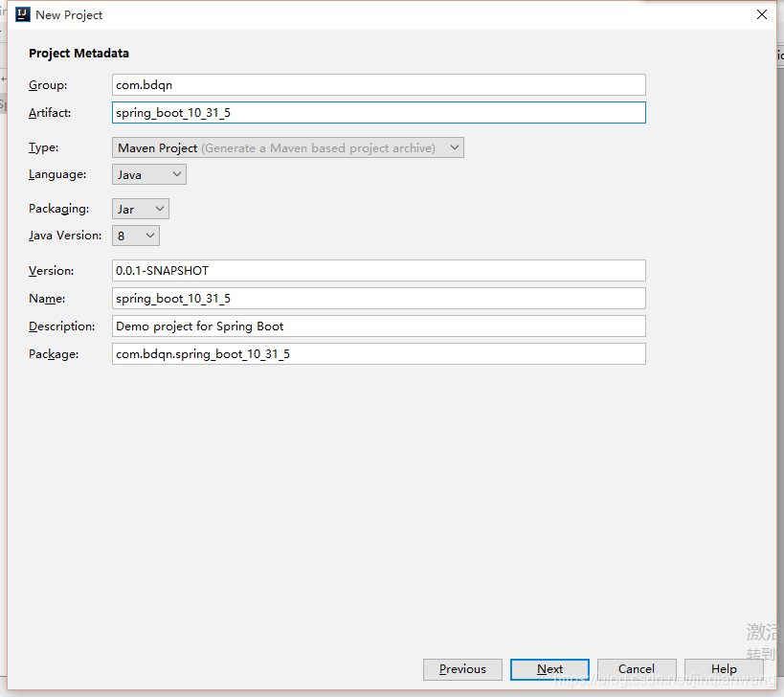Click the Group label

pos(48,85)
